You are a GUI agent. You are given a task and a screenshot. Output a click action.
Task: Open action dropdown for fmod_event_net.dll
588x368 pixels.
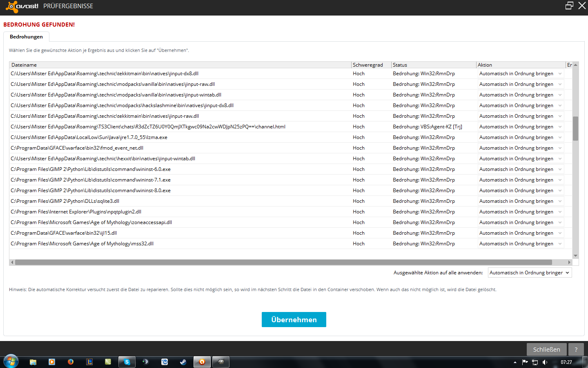tap(521, 148)
